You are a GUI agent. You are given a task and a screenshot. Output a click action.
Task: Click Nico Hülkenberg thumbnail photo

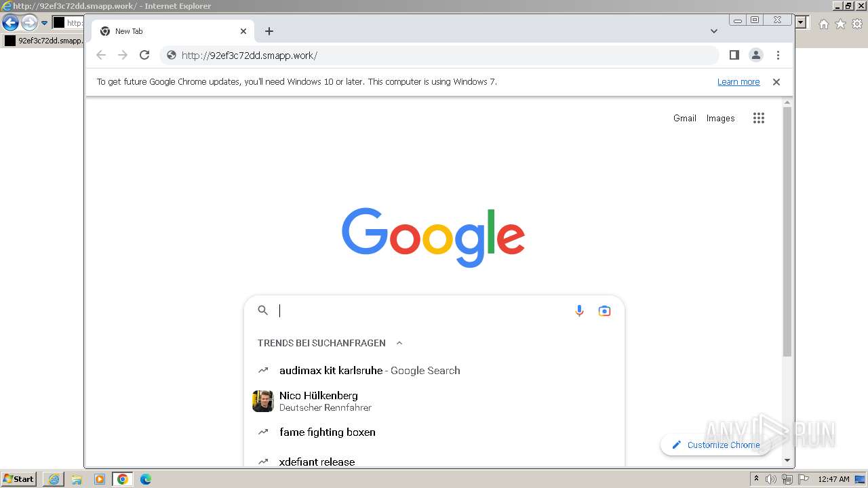point(263,401)
